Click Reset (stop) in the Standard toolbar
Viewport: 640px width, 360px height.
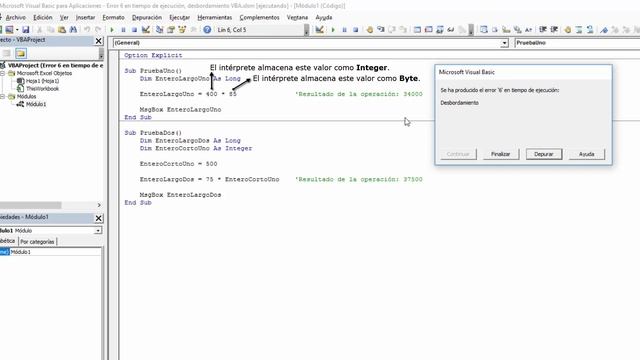[x=134, y=30]
